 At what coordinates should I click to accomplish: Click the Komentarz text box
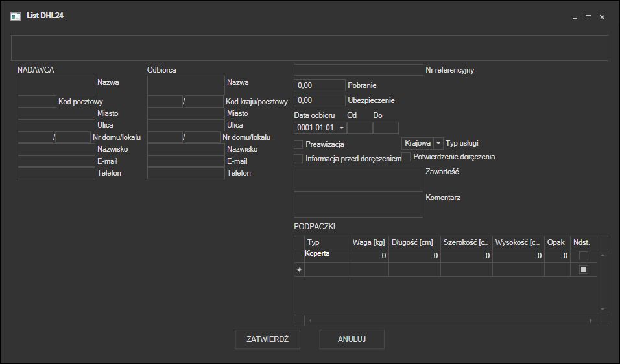[359, 205]
